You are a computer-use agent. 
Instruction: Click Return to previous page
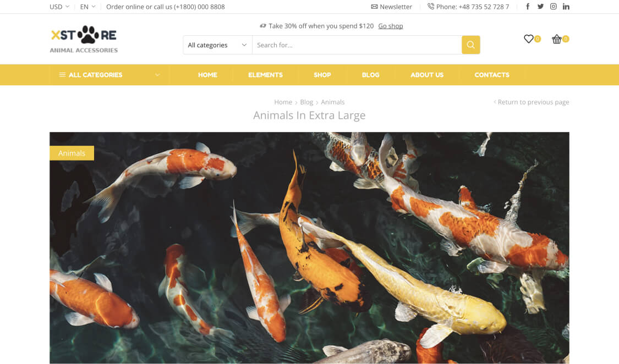pos(532,102)
